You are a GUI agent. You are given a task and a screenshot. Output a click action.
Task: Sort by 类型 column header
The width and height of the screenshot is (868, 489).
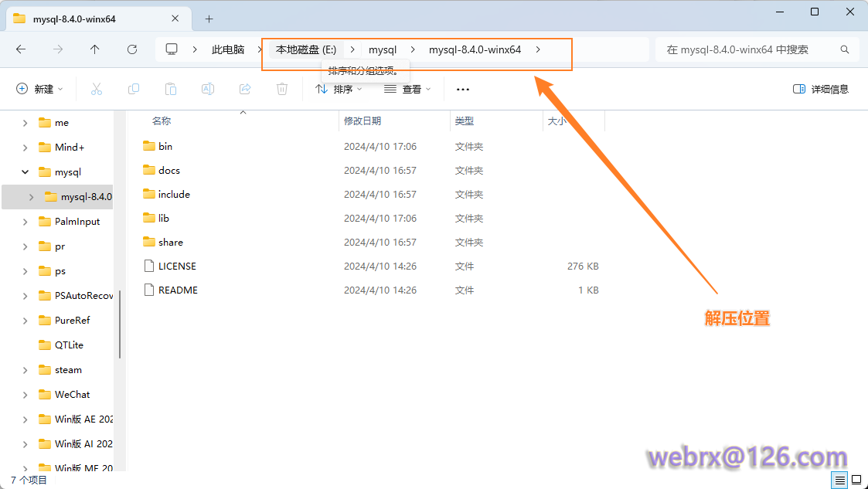464,121
